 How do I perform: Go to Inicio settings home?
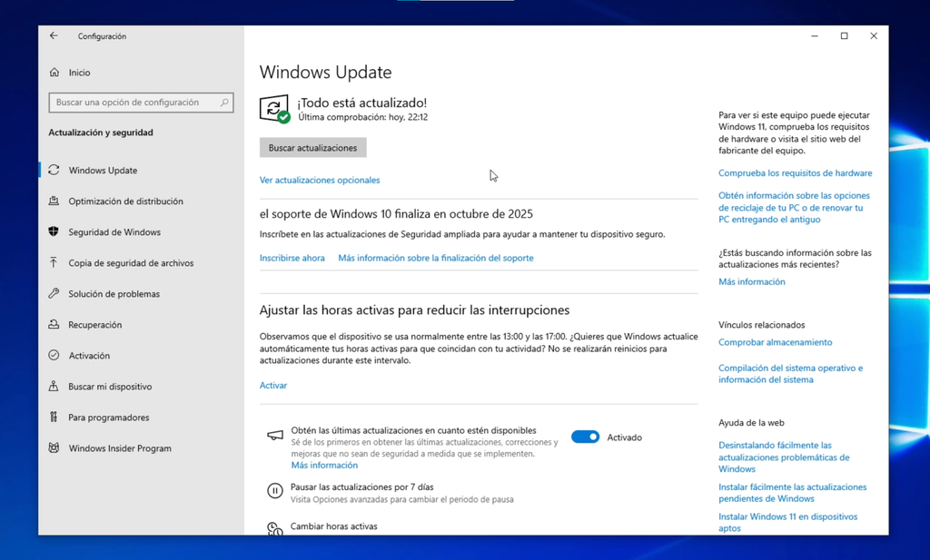click(x=79, y=73)
